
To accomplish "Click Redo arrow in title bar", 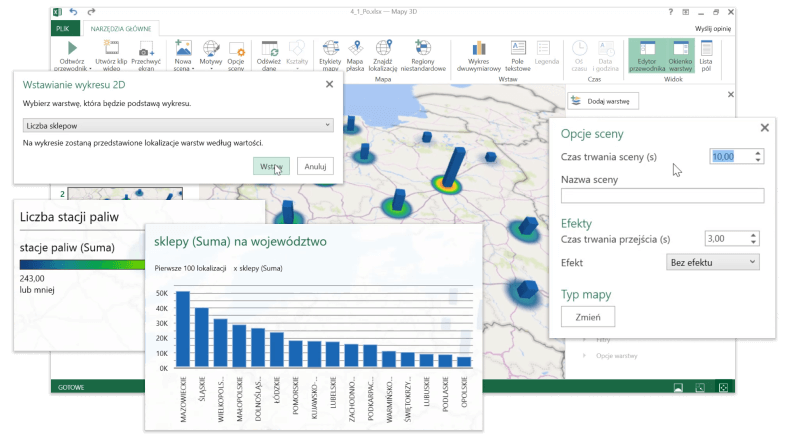I will (91, 12).
